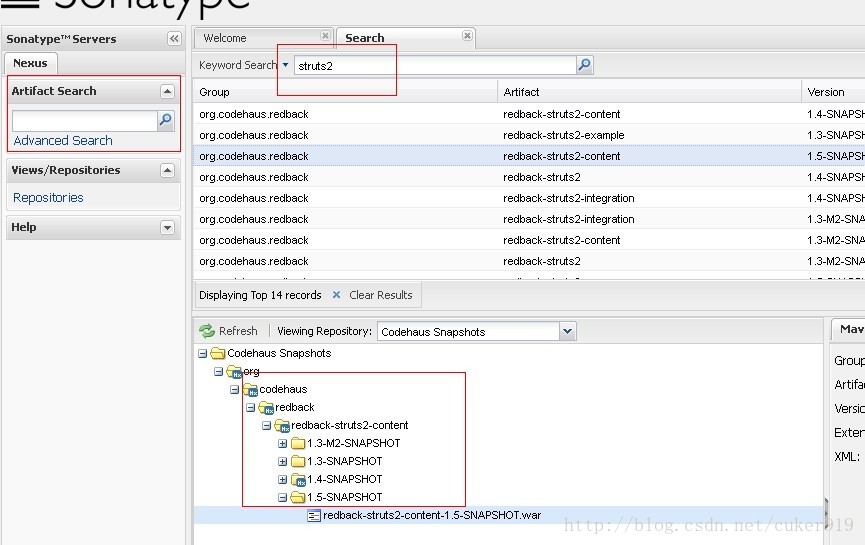
Task: Collapse the org tree node
Action: [x=218, y=371]
